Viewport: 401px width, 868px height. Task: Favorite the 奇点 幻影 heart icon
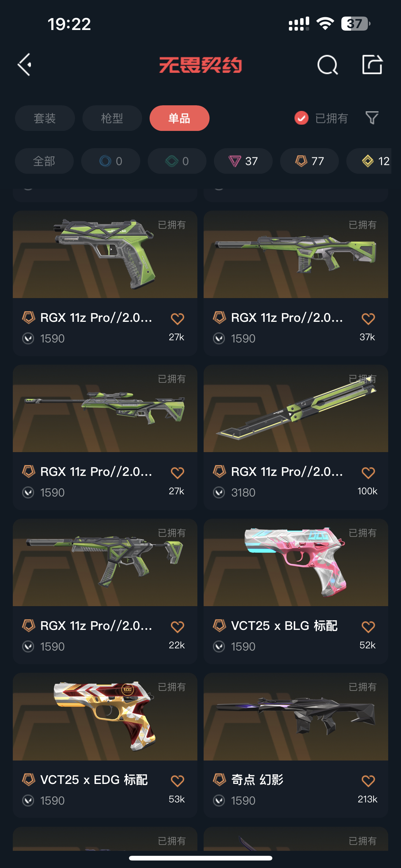(x=368, y=781)
